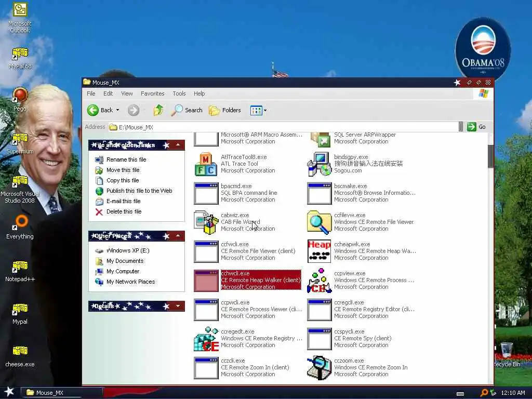The image size is (532, 399).
Task: Expand the Details panel
Action: coord(178,306)
